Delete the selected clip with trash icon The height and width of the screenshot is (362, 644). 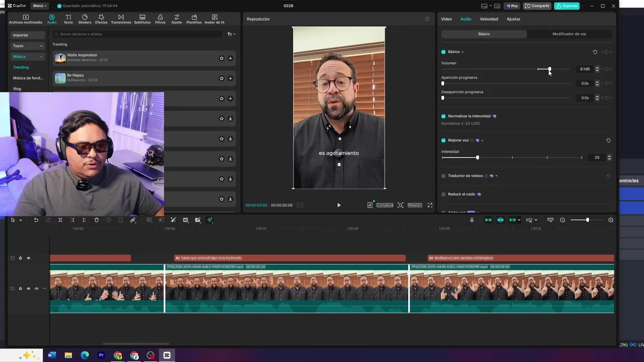click(x=97, y=220)
